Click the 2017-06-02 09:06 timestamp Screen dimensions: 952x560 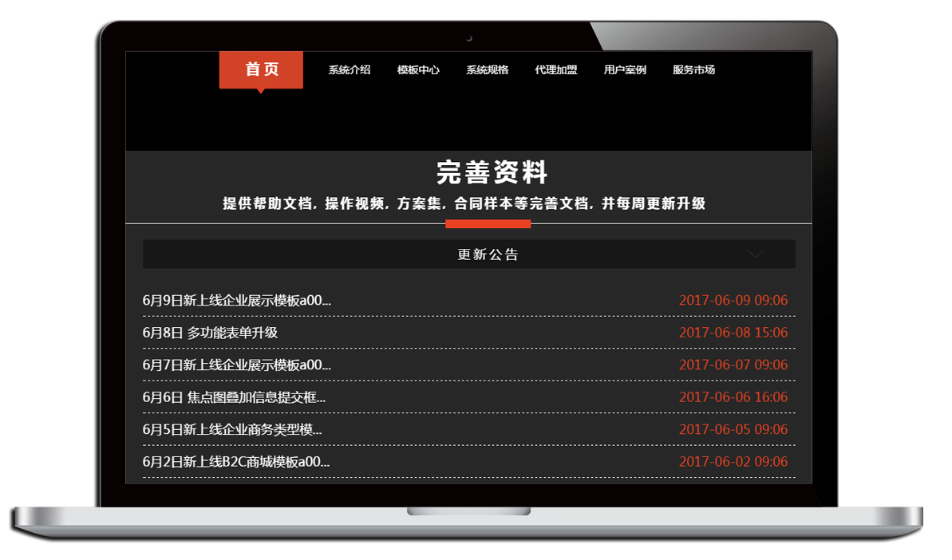point(733,462)
